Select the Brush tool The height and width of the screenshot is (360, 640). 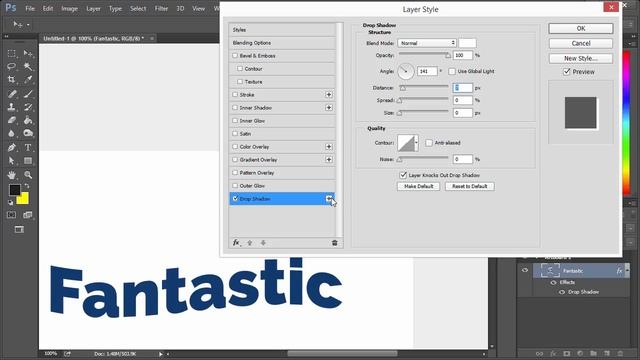28,94
